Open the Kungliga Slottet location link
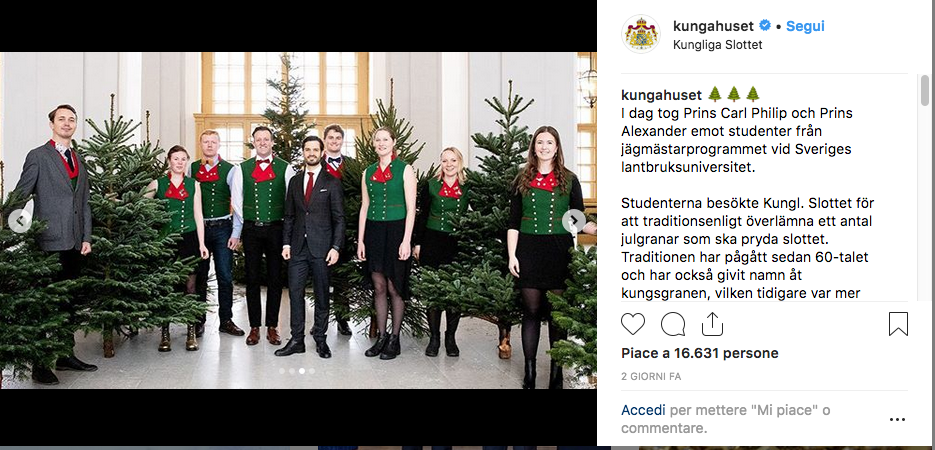935x450 pixels. tap(717, 45)
